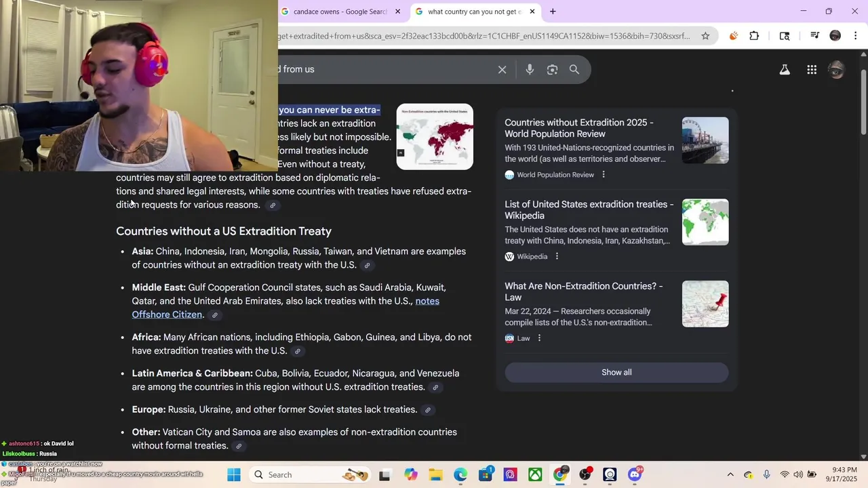Screen dimensions: 868x488
Task: Open Xbox app from taskbar
Action: [535, 474]
